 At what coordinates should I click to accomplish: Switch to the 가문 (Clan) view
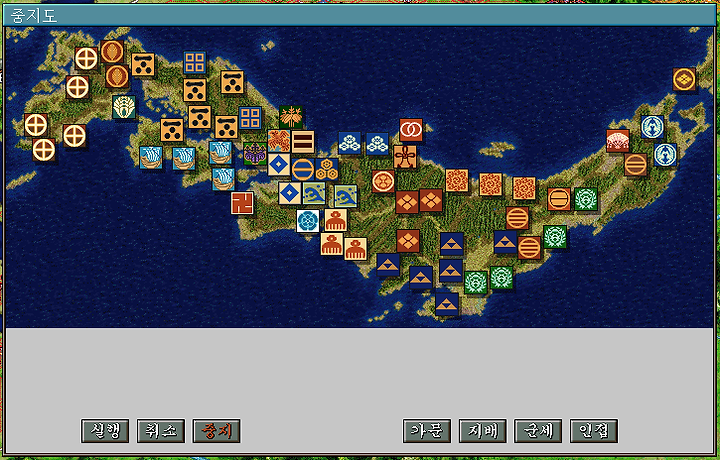coord(427,431)
